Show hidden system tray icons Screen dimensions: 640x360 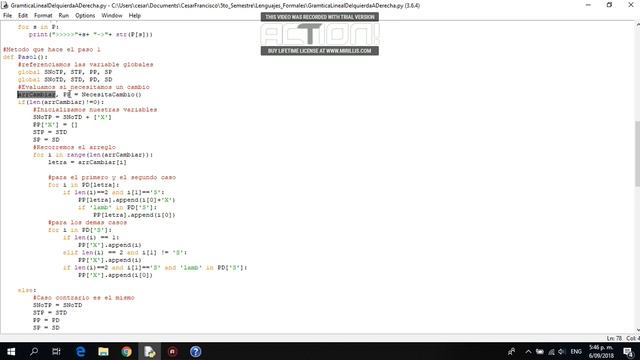click(528, 351)
